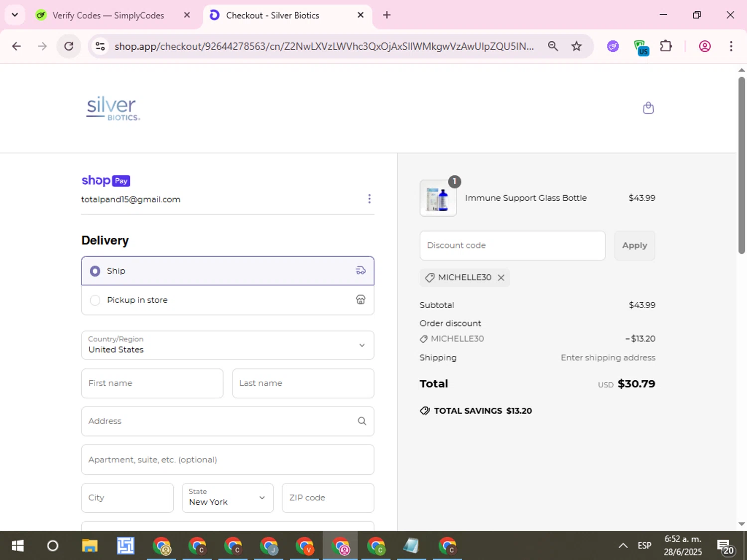Bookmark this page with the star
747x560 pixels.
pos(576,46)
